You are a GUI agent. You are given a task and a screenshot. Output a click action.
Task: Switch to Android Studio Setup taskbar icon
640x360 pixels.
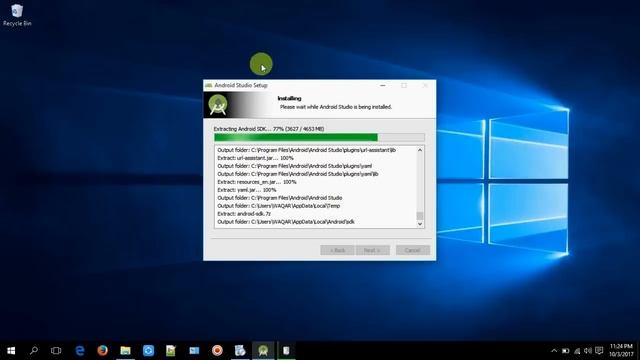click(263, 351)
